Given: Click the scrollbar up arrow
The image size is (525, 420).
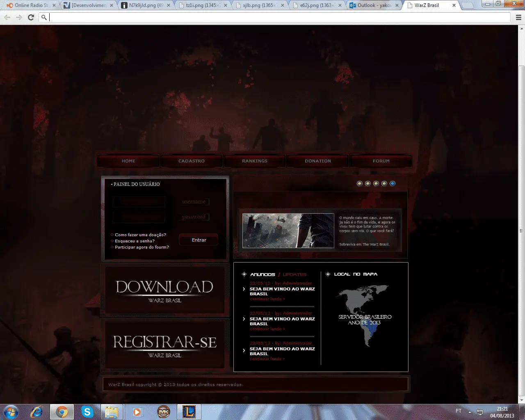Looking at the screenshot, I should point(522,29).
